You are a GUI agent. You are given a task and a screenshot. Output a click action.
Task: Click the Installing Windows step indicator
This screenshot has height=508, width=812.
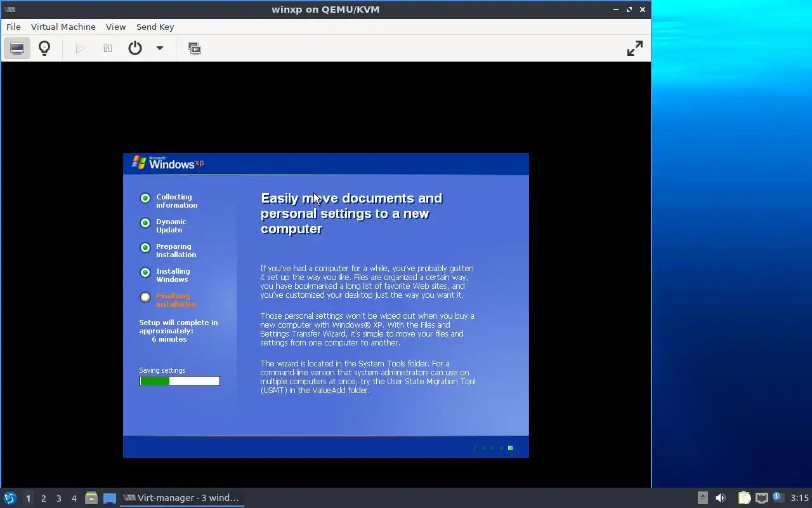(x=145, y=272)
